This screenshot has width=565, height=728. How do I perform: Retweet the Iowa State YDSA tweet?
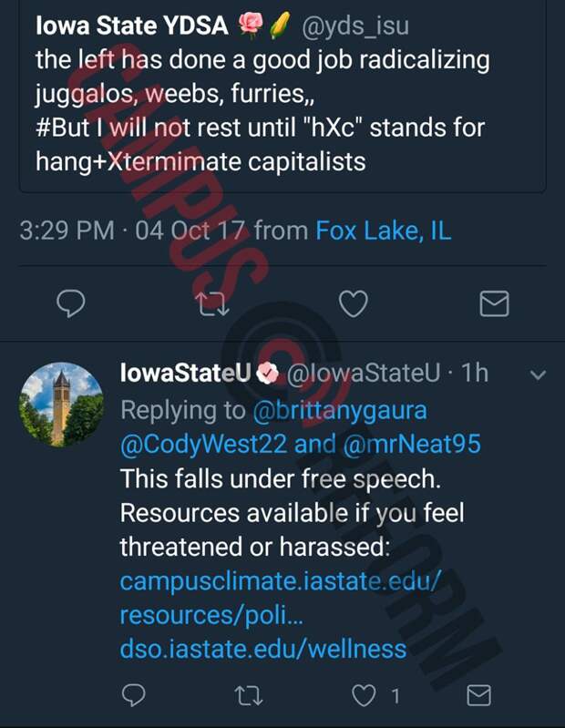click(211, 304)
